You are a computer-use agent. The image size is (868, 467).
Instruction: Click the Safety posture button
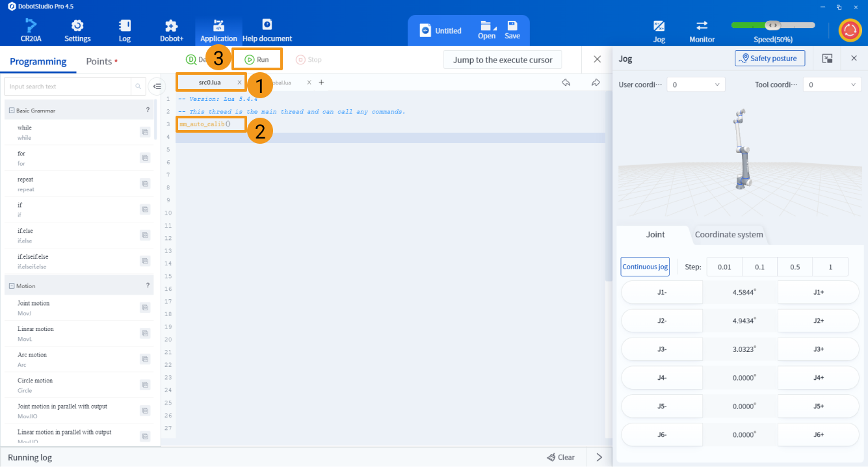point(770,59)
